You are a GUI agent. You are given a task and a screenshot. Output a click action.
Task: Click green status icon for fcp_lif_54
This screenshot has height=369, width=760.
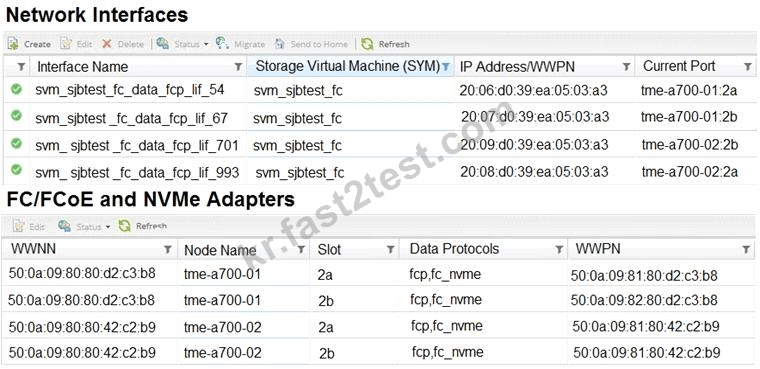[16, 89]
